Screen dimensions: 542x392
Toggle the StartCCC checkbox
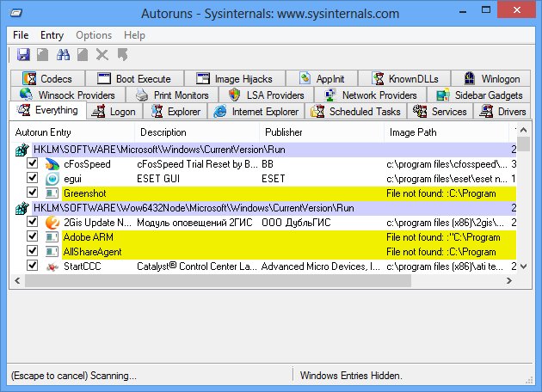pyautogui.click(x=33, y=266)
